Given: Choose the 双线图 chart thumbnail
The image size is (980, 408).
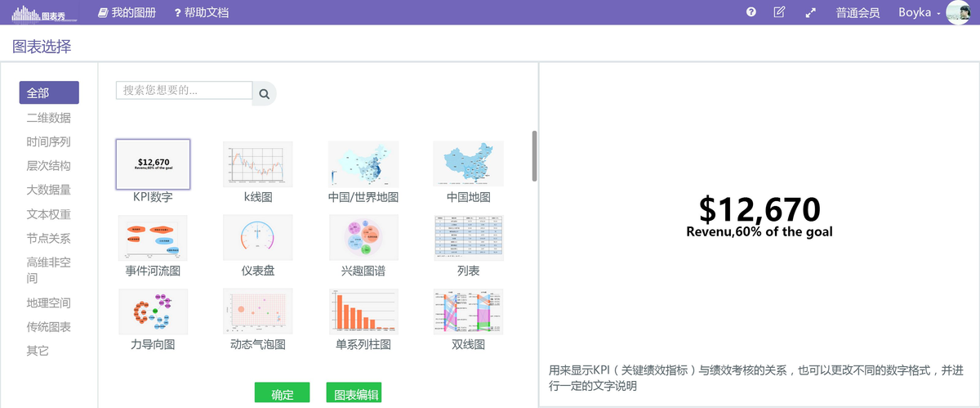Looking at the screenshot, I should click(x=469, y=312).
